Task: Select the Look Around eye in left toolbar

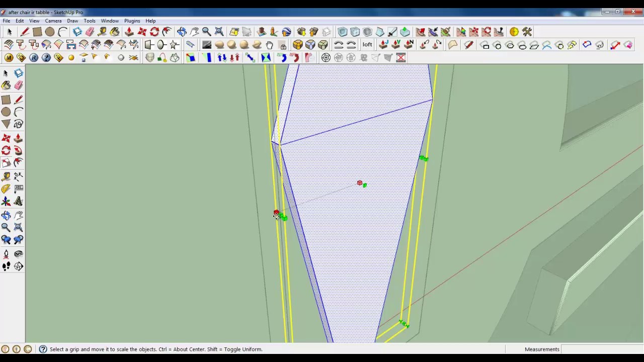Action: pos(19,254)
